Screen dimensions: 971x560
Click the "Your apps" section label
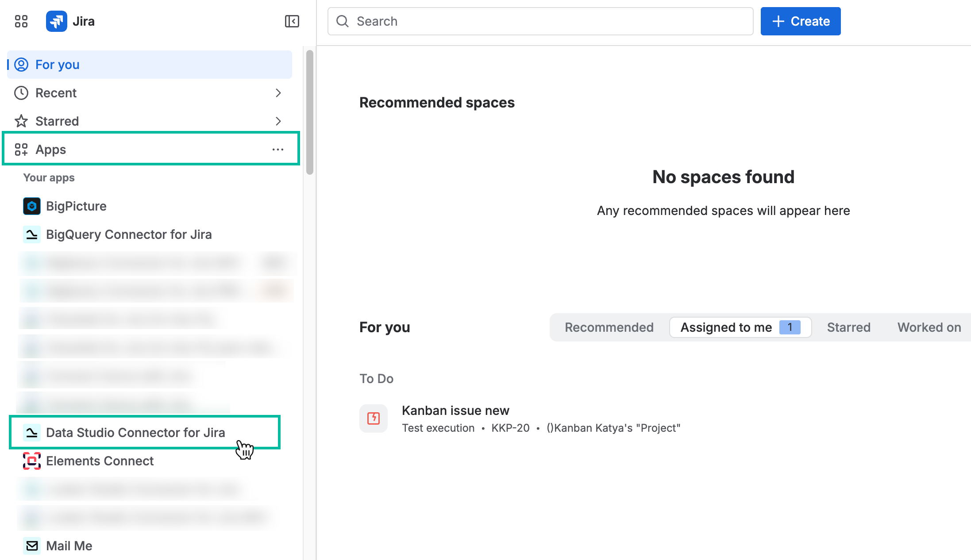[x=49, y=178]
